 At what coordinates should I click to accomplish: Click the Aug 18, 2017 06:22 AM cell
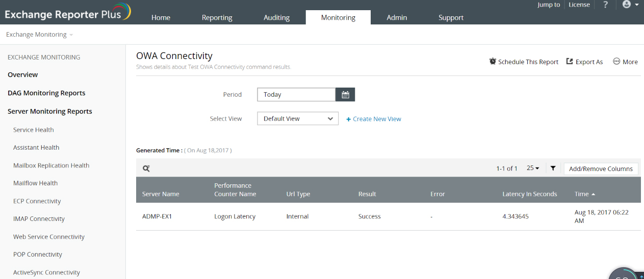pyautogui.click(x=602, y=216)
